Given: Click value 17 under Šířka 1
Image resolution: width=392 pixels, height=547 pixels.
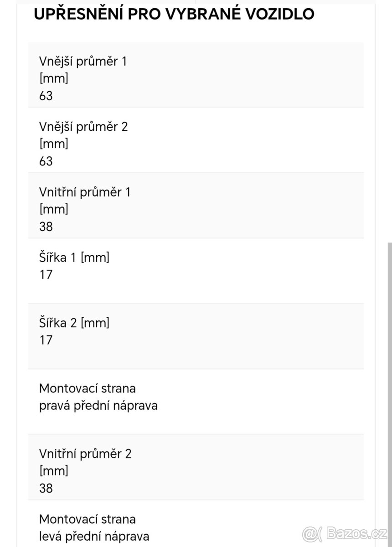Looking at the screenshot, I should click(46, 274).
